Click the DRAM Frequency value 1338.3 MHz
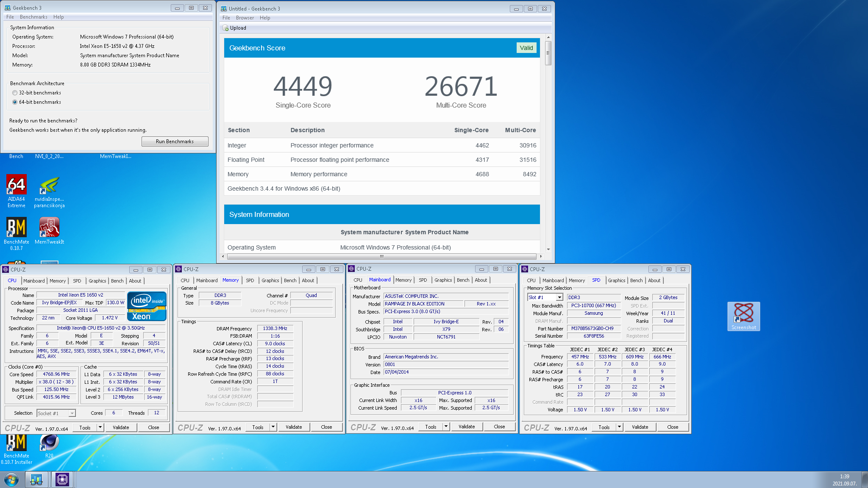The width and height of the screenshot is (868, 488). (275, 328)
